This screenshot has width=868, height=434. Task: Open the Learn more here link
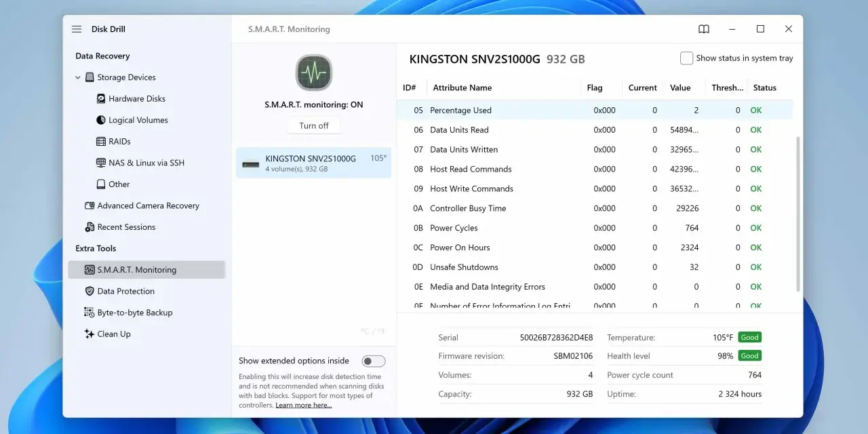303,405
